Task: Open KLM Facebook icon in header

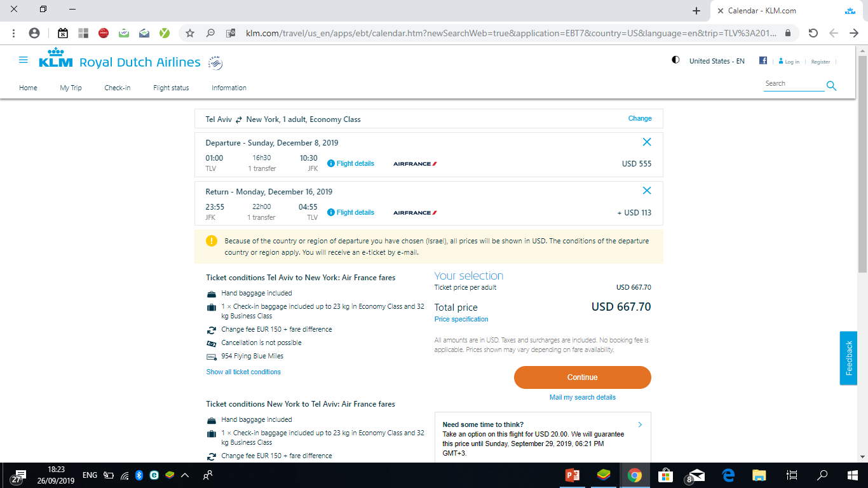Action: [x=763, y=61]
